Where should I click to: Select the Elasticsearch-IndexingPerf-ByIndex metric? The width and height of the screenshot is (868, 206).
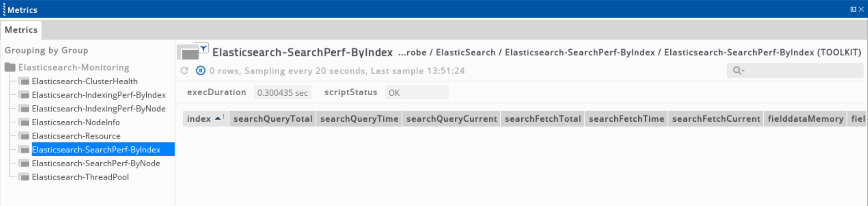click(98, 95)
